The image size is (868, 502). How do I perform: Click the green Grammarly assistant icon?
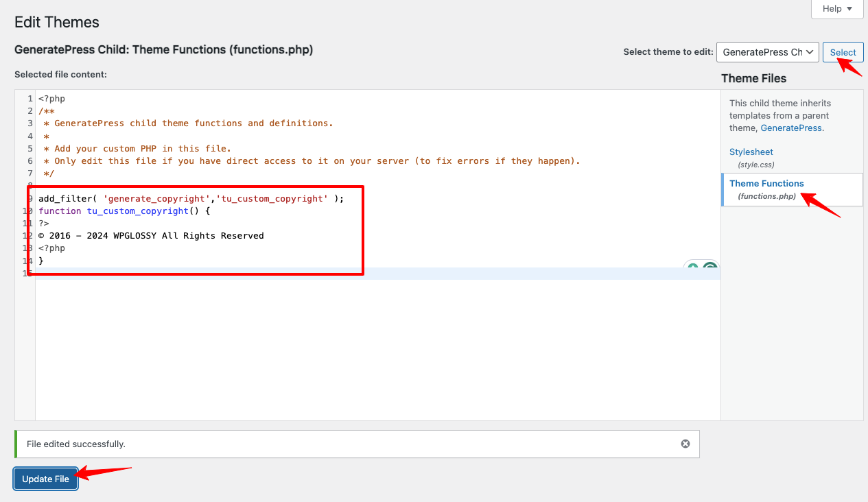point(693,266)
